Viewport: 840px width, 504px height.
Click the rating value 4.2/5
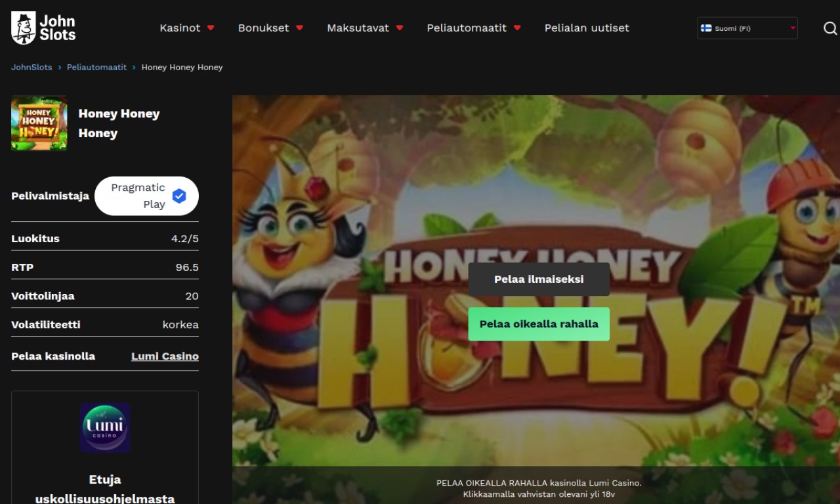click(x=185, y=239)
